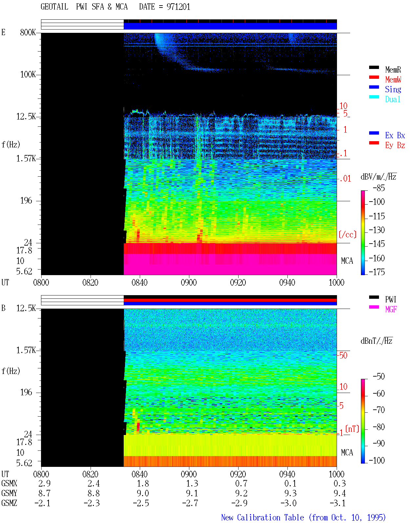
Task: Click the red Ey Bz legend swatch
Action: pyautogui.click(x=374, y=143)
